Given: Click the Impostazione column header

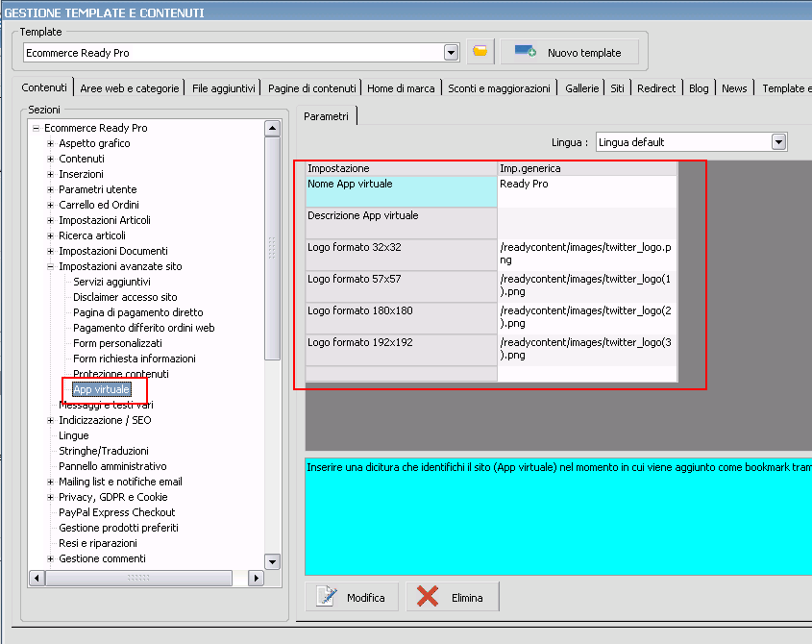Looking at the screenshot, I should tap(402, 168).
